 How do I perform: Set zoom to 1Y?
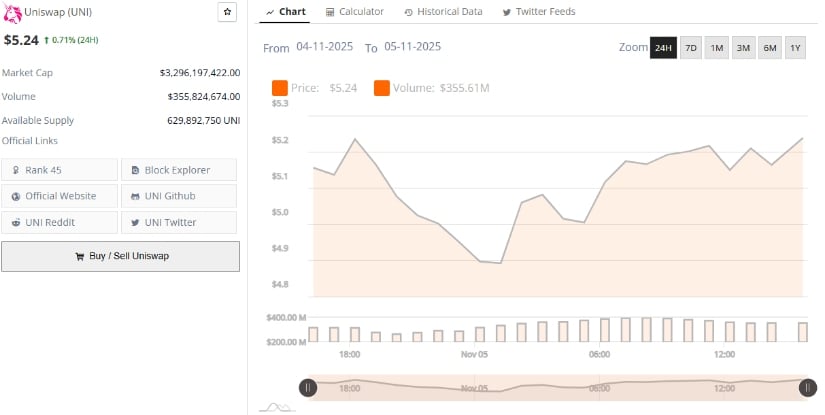(x=795, y=48)
